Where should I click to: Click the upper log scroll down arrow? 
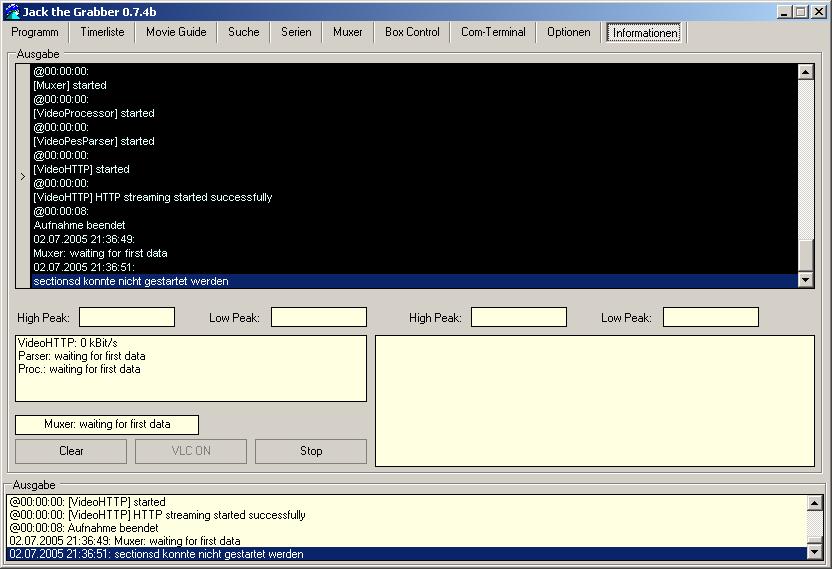806,280
